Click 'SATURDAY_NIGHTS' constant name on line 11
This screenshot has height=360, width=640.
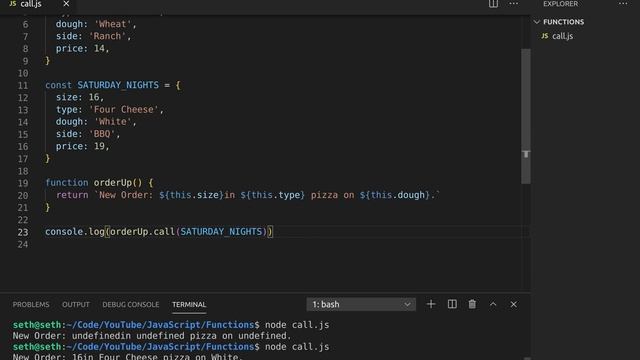coord(118,85)
